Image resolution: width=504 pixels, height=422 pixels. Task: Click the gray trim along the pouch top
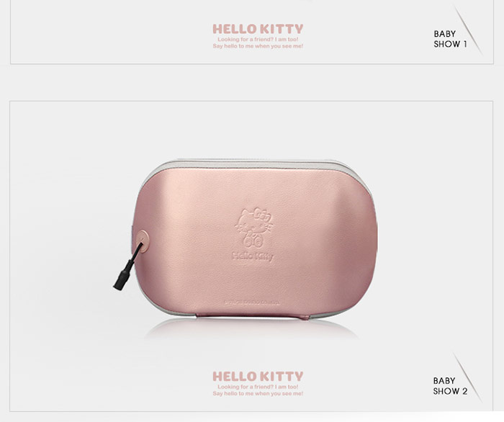coord(256,163)
